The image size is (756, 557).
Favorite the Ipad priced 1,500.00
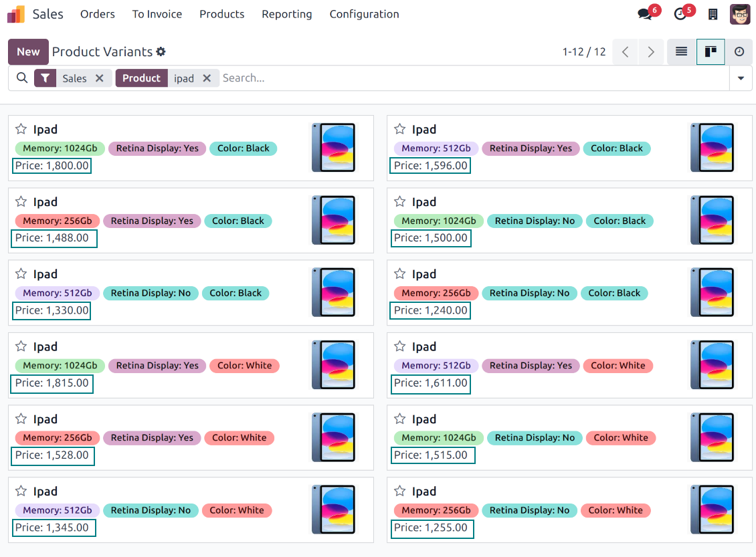(399, 201)
